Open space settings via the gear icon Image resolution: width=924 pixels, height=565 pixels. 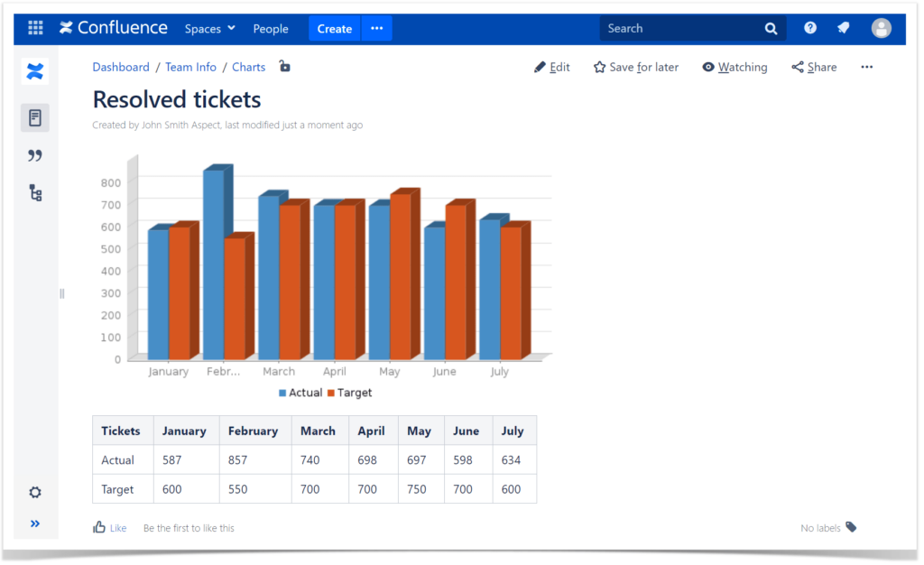click(x=34, y=492)
